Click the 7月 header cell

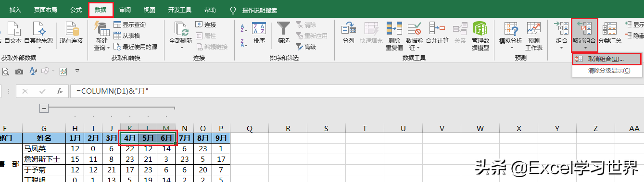click(184, 138)
